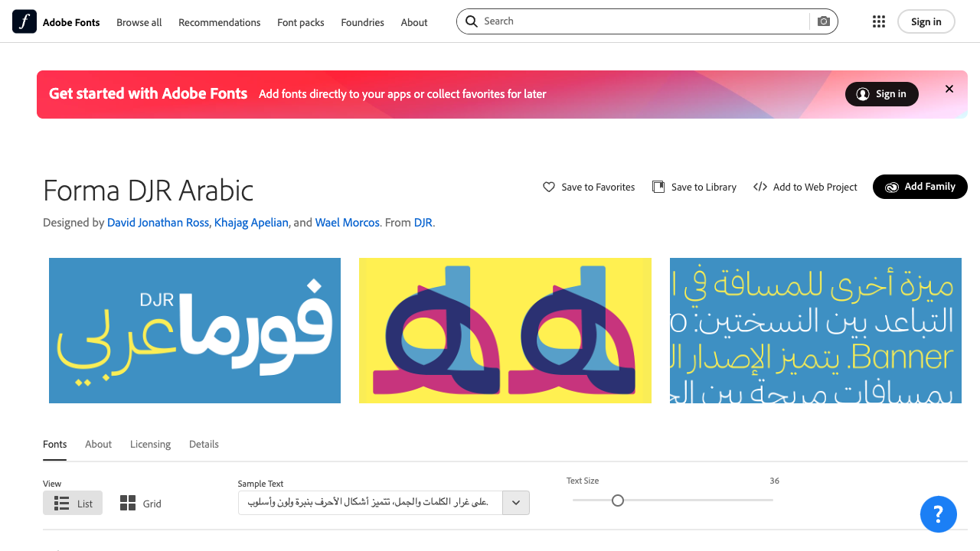Click the Sign in button in banner
The width and height of the screenshot is (980, 551).
pyautogui.click(x=882, y=94)
